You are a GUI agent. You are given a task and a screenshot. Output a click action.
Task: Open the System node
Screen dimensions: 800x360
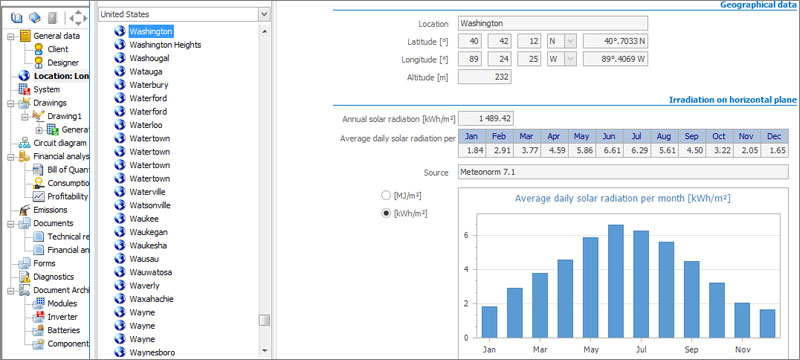pyautogui.click(x=46, y=89)
